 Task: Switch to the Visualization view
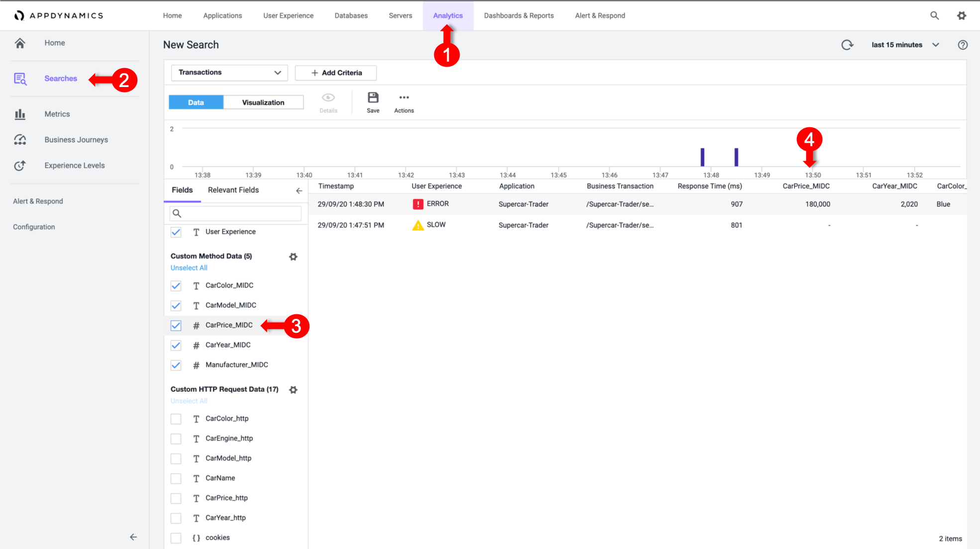[x=263, y=102]
